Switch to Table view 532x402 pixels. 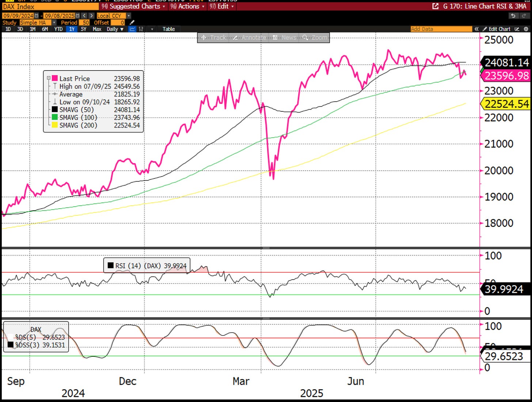point(169,29)
